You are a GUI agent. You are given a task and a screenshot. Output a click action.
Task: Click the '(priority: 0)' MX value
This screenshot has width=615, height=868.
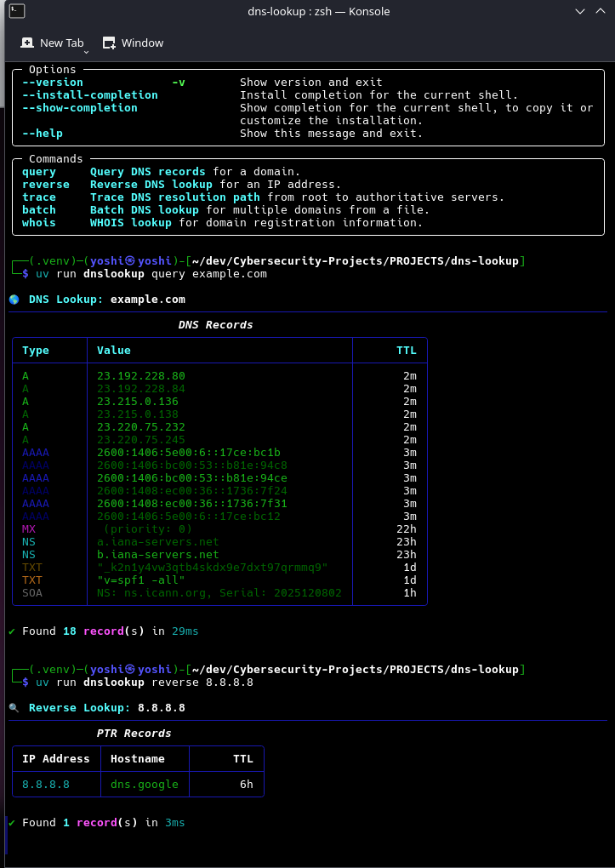click(x=148, y=528)
